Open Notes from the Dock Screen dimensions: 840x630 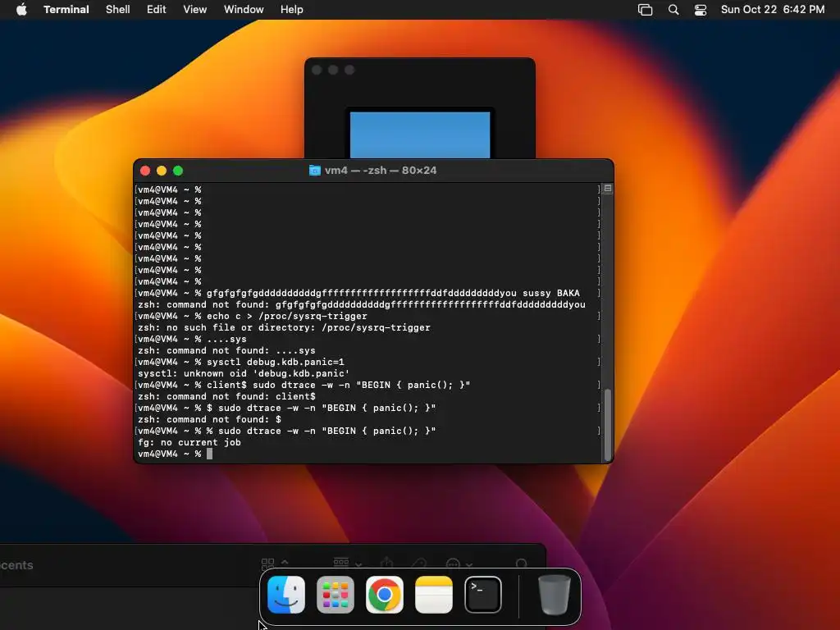tap(434, 595)
